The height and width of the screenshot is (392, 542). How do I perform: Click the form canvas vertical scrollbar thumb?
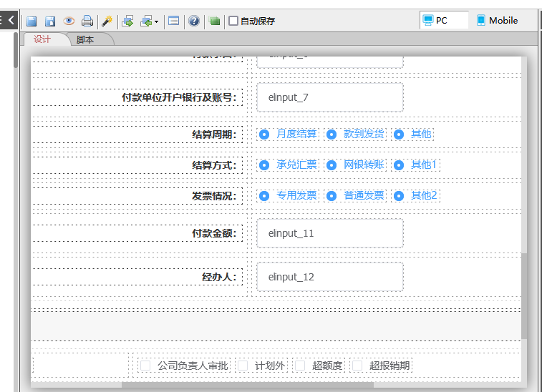524,295
